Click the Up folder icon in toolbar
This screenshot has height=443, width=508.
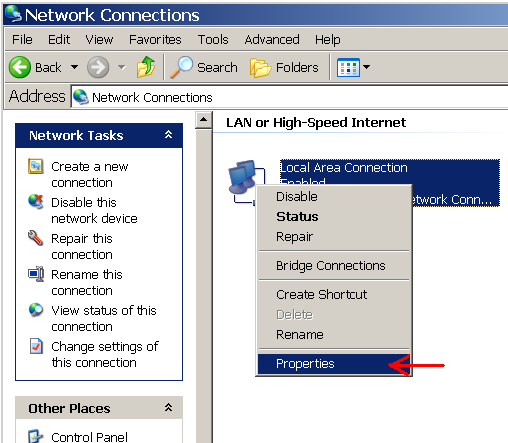(x=146, y=67)
